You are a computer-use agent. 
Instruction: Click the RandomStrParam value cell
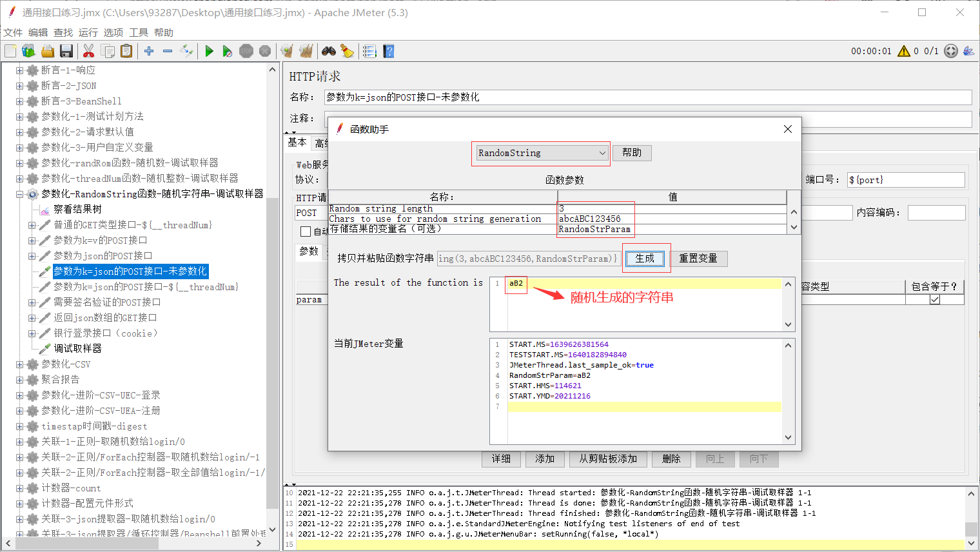[672, 230]
